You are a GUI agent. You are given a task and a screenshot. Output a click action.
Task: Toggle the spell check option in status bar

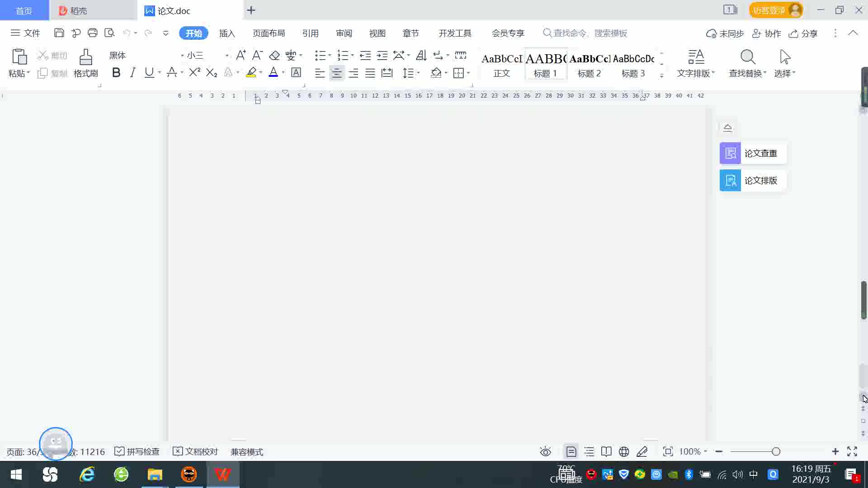tap(137, 452)
